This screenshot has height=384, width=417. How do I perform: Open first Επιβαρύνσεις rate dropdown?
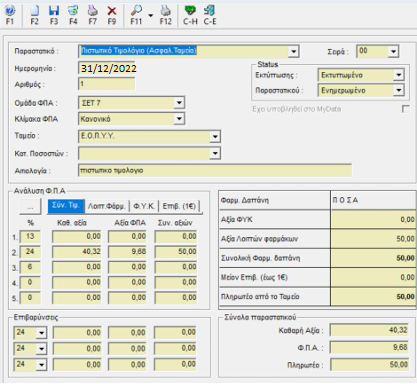click(x=41, y=333)
